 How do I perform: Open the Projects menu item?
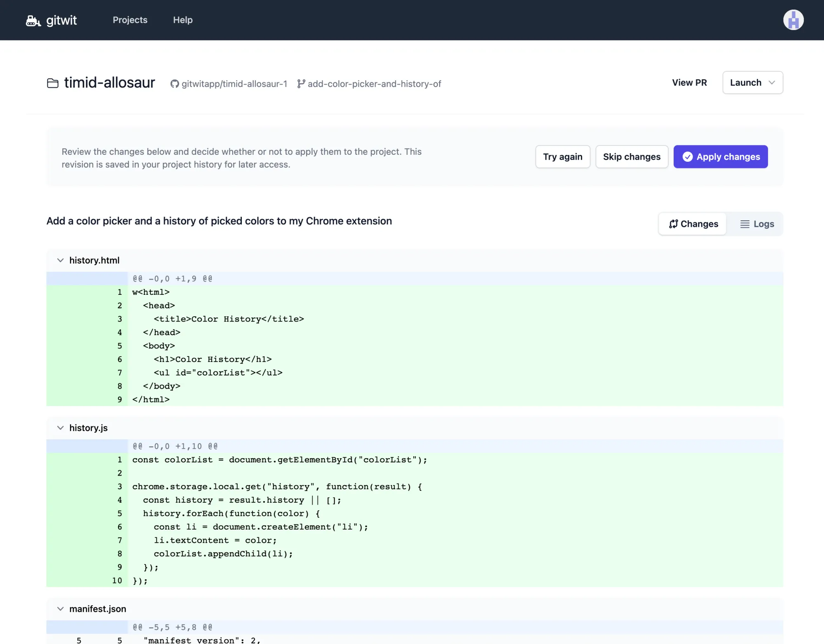(x=130, y=20)
